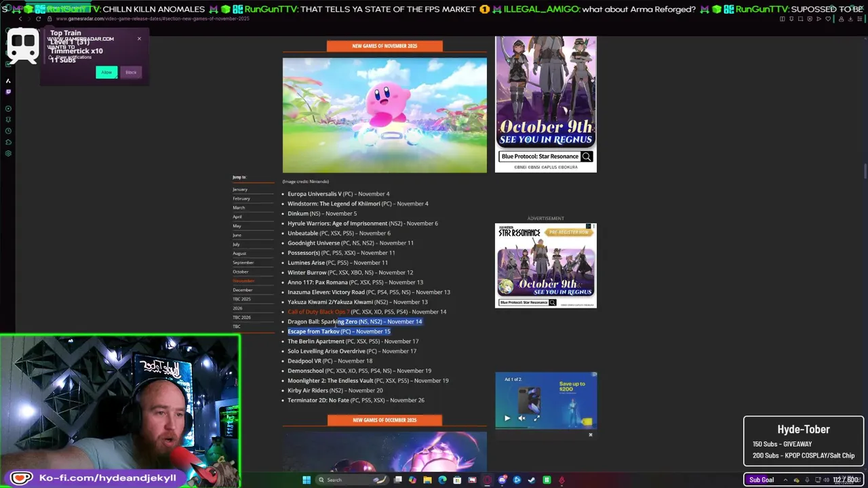Screen dimensions: 868x488
Task: Play the video ad
Action: click(507, 418)
